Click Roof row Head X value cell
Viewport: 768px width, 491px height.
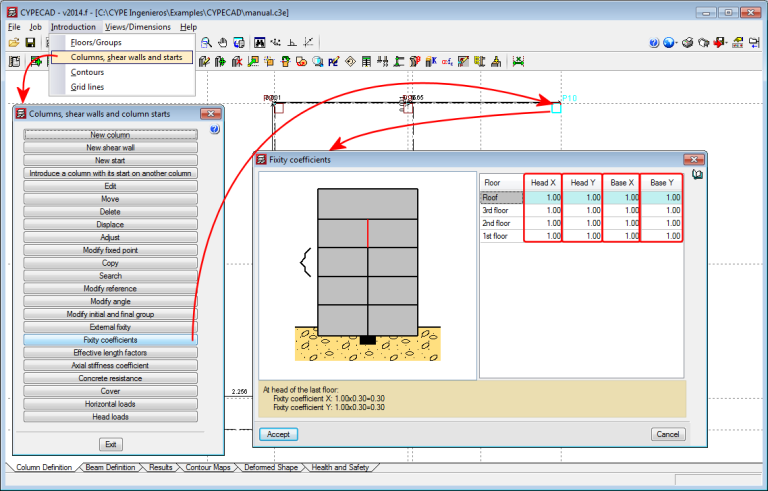[543, 197]
